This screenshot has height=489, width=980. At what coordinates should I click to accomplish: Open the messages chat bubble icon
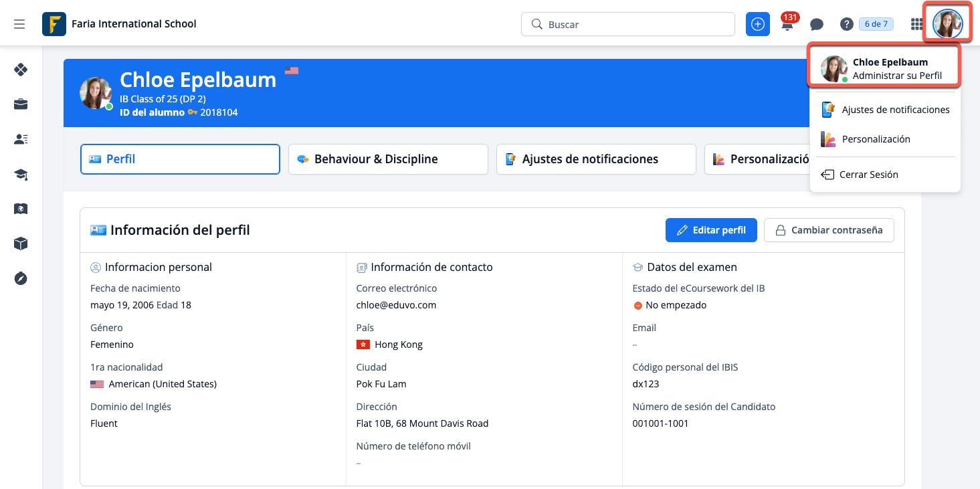coord(816,25)
